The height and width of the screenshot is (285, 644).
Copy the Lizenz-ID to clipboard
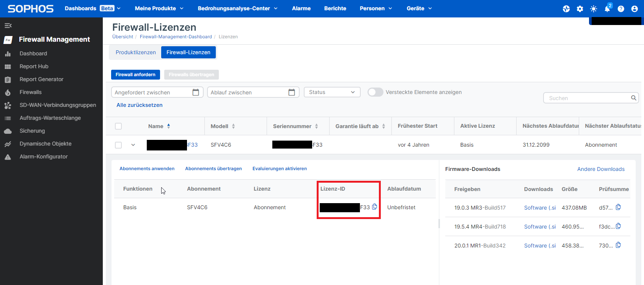375,207
